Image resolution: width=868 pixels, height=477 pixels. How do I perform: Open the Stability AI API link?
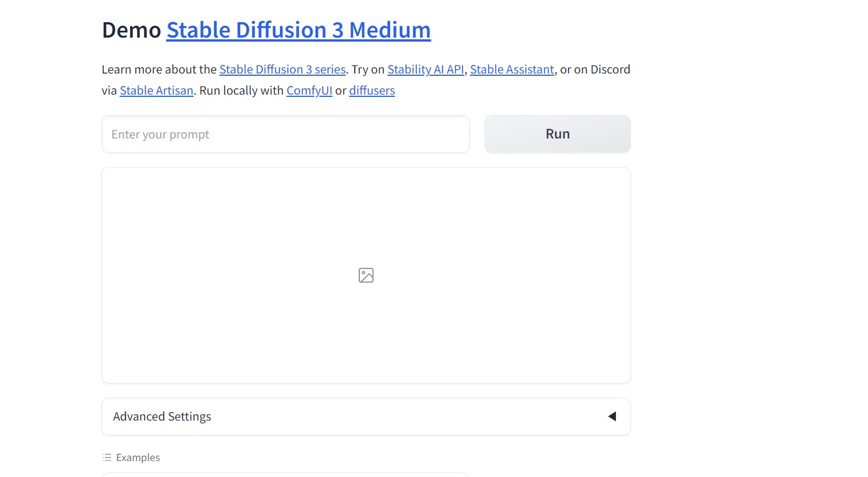click(425, 70)
